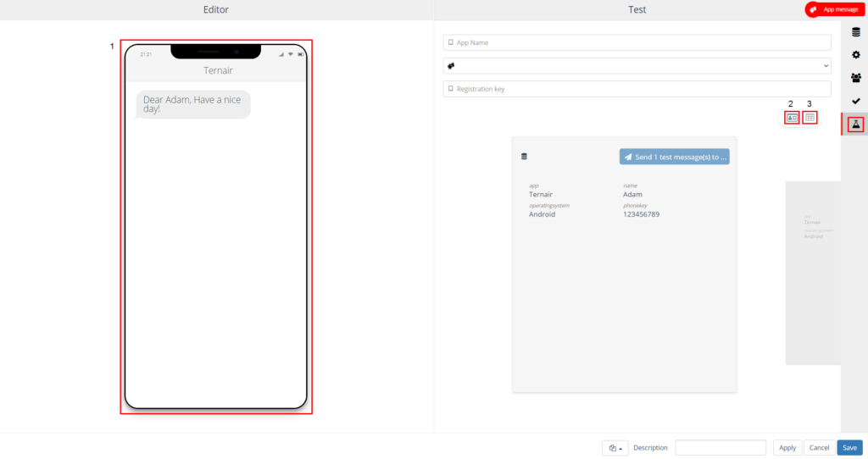Screen dimensions: 868x459
Task: Click Send 1 test message(s) button
Action: coord(674,157)
